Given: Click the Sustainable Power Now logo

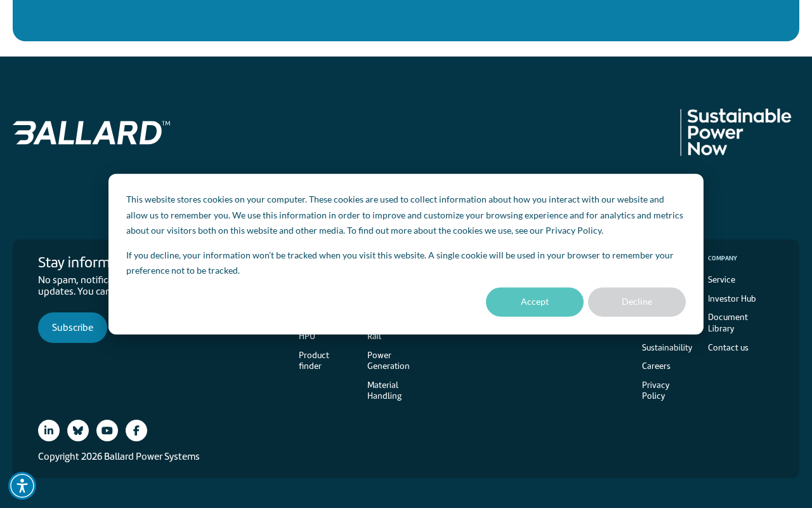Looking at the screenshot, I should (736, 132).
